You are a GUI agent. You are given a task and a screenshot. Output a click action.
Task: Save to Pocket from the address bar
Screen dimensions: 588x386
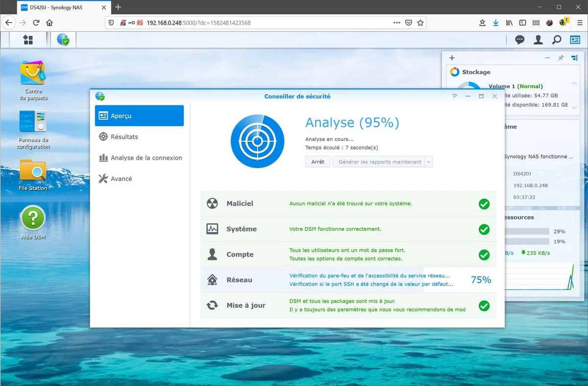pyautogui.click(x=409, y=23)
